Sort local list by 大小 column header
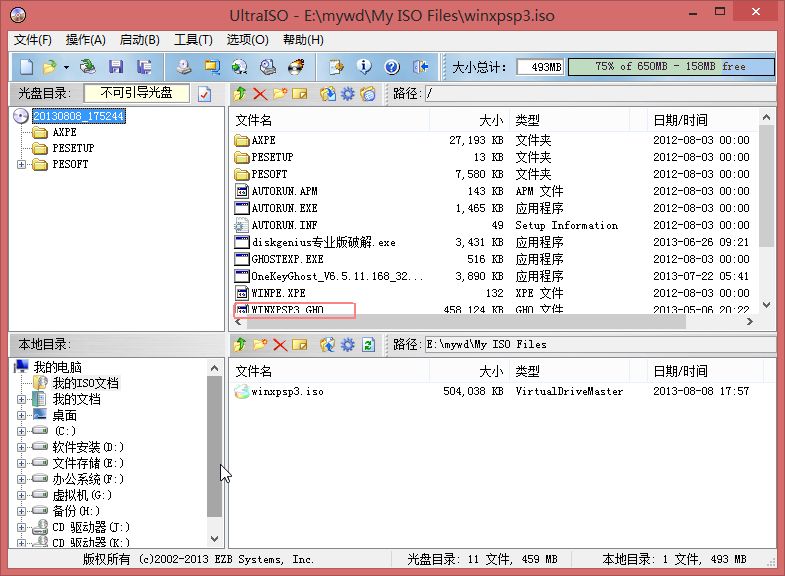 [x=470, y=371]
